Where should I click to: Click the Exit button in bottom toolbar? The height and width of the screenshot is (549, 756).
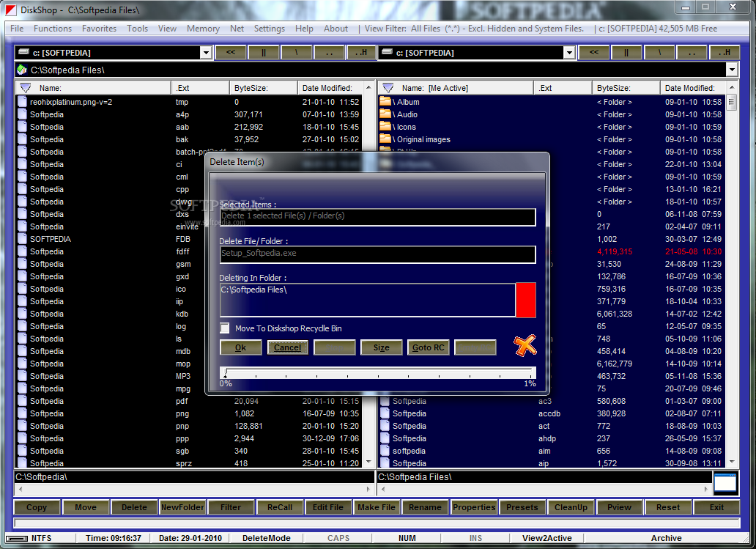tap(716, 507)
